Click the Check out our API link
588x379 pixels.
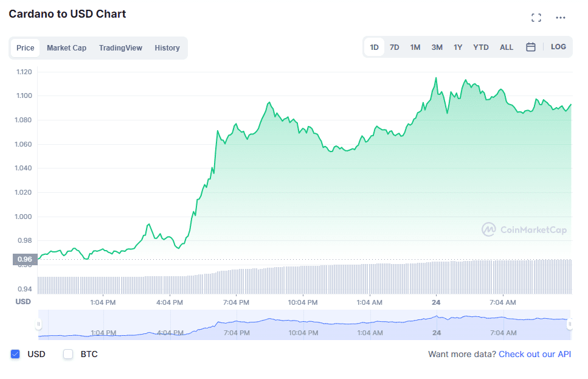[534, 354]
